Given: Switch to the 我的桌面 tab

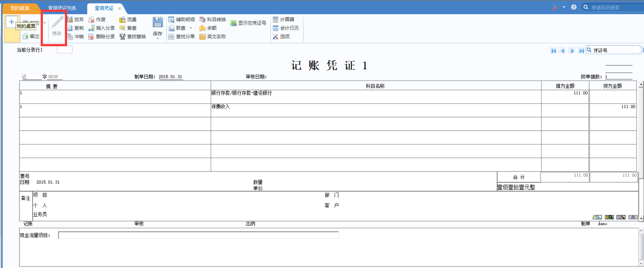Looking at the screenshot, I should click(x=20, y=8).
